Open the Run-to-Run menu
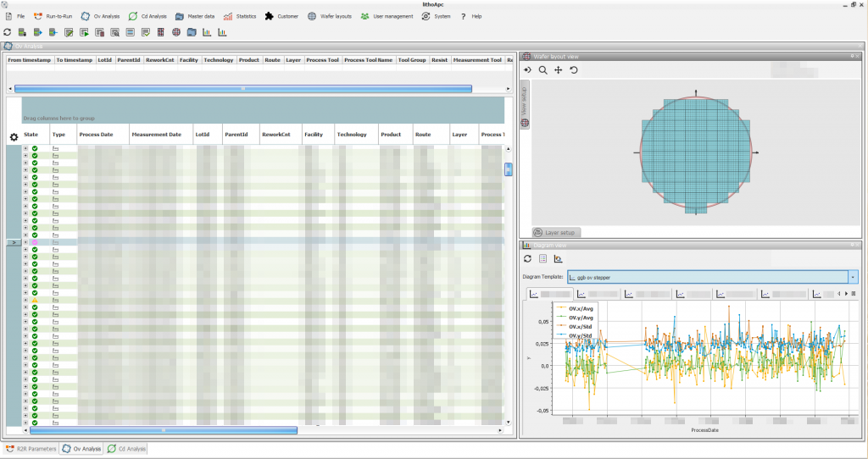The image size is (868, 459). pos(53,17)
